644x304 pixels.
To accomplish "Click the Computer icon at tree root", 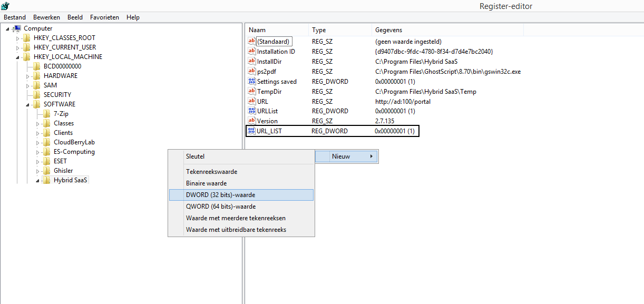I will point(17,28).
